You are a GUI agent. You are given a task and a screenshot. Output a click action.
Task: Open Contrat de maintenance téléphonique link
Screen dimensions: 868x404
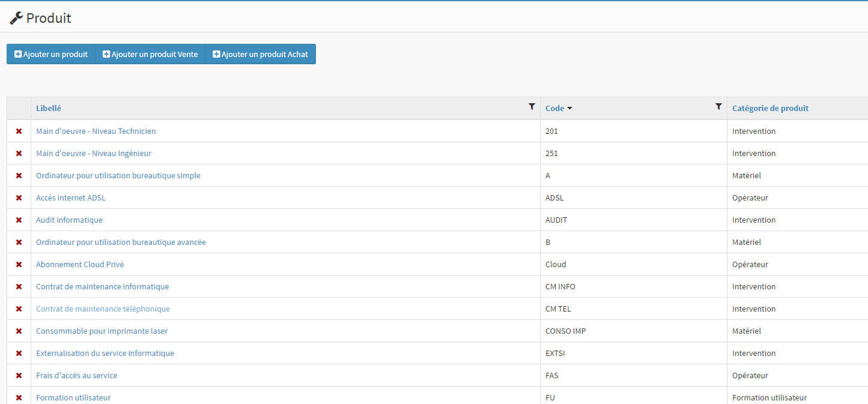(103, 309)
